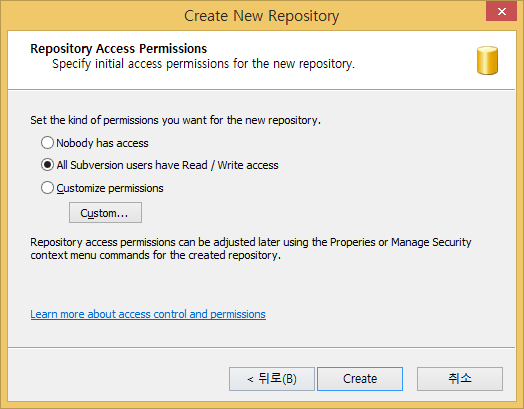Enable the Customize permissions radio circle
This screenshot has width=524, height=409.
(47, 187)
